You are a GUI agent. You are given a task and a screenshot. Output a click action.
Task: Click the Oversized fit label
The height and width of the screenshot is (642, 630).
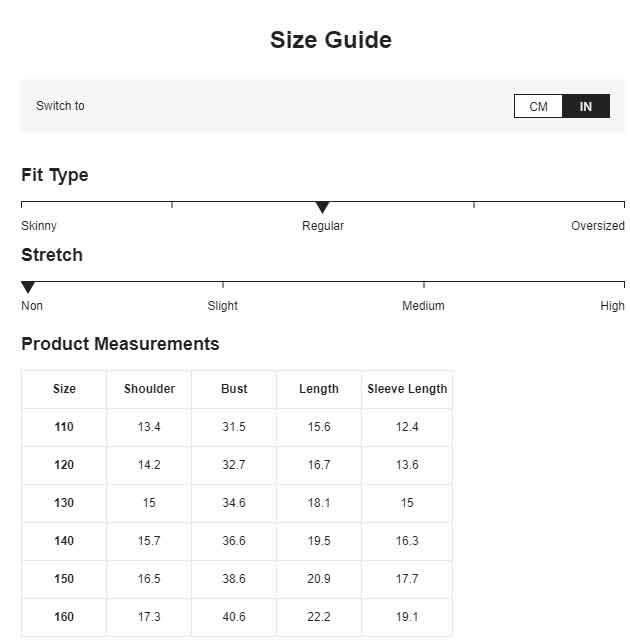[x=598, y=226]
